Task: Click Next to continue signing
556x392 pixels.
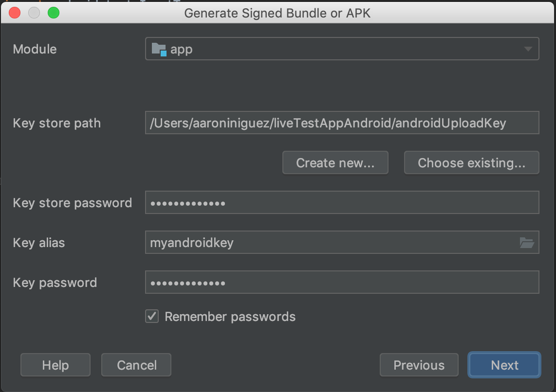Action: click(x=504, y=365)
